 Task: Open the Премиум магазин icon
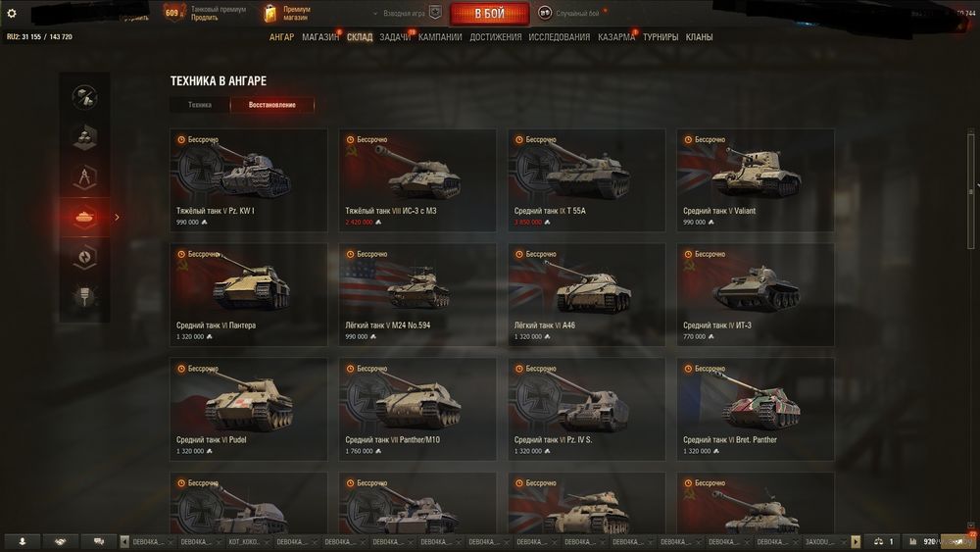(x=269, y=13)
